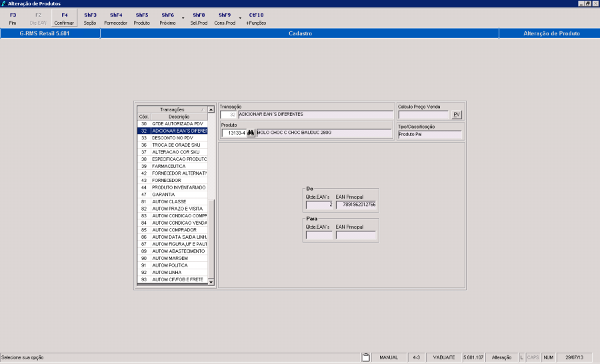Screen dimensions: 600x364
Task: Open the ShF4 Fornecedor function
Action: [x=115, y=19]
